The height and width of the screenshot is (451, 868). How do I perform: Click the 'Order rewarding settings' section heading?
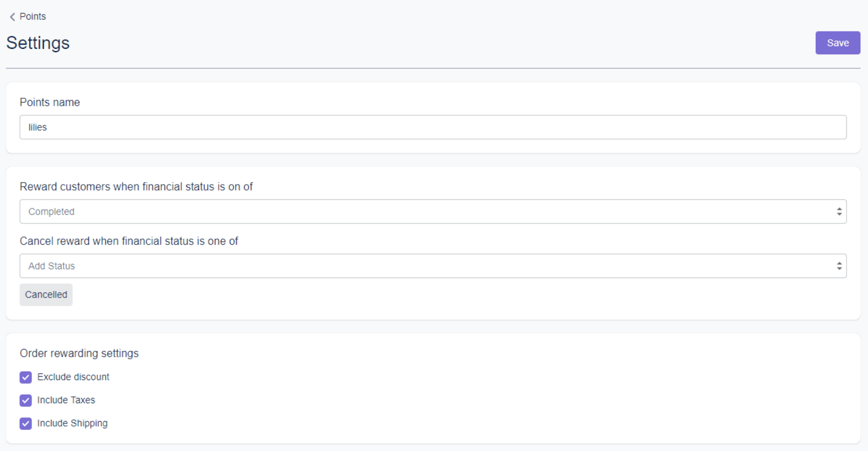click(79, 353)
